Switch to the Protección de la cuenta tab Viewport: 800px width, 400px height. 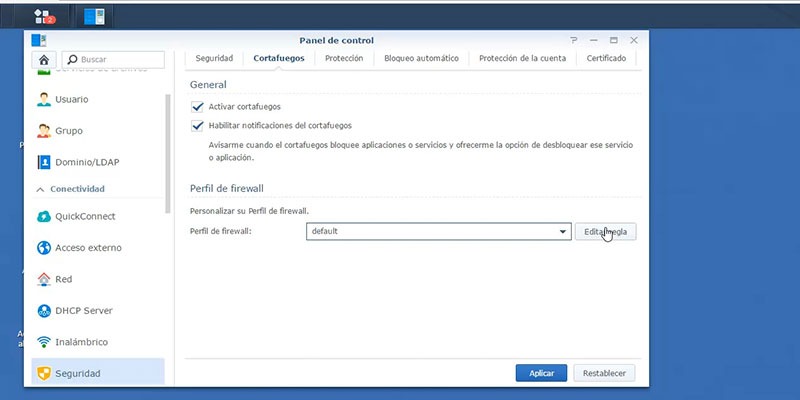(x=522, y=58)
